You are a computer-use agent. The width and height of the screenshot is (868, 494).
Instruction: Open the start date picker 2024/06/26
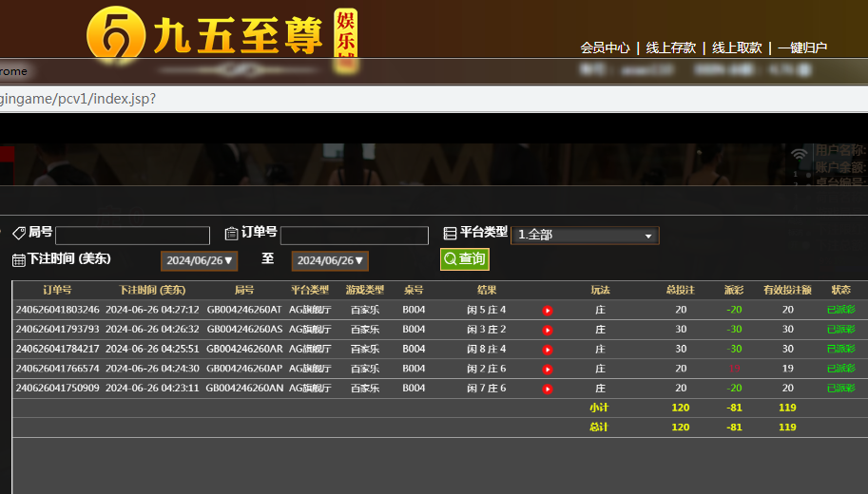(x=199, y=260)
